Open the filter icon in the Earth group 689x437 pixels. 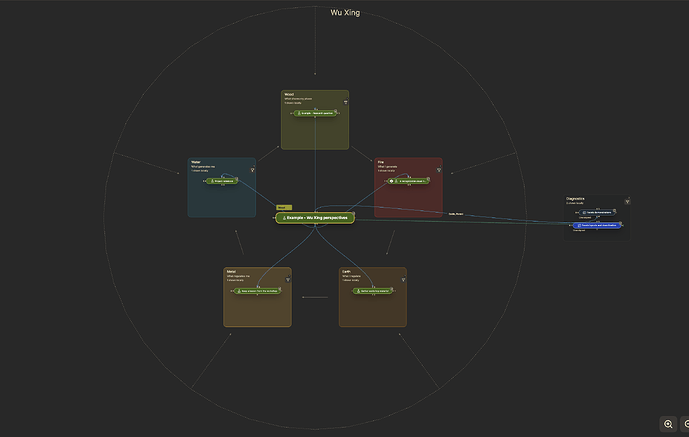point(403,279)
